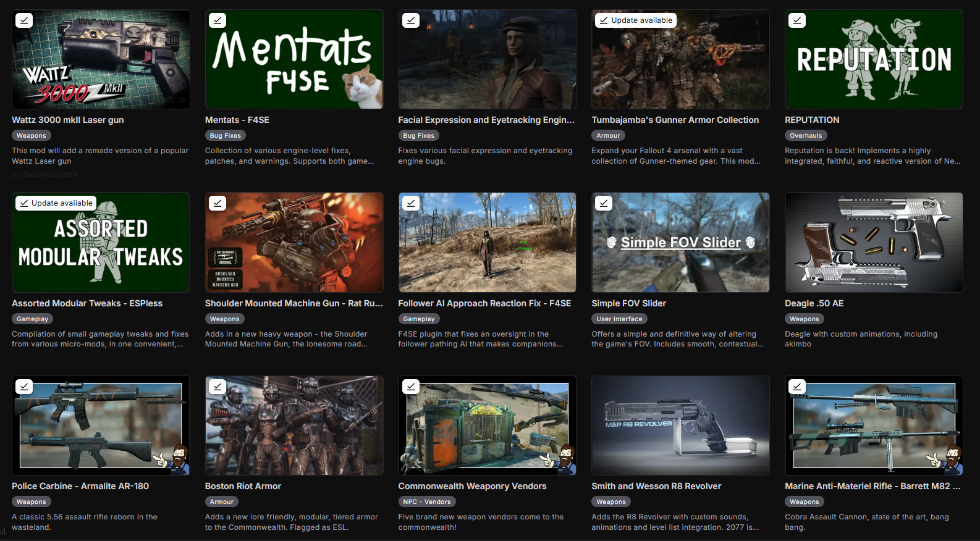Click the checkmark icon on Wattz 3000 card
Viewport: 980px width, 541px height.
[24, 20]
